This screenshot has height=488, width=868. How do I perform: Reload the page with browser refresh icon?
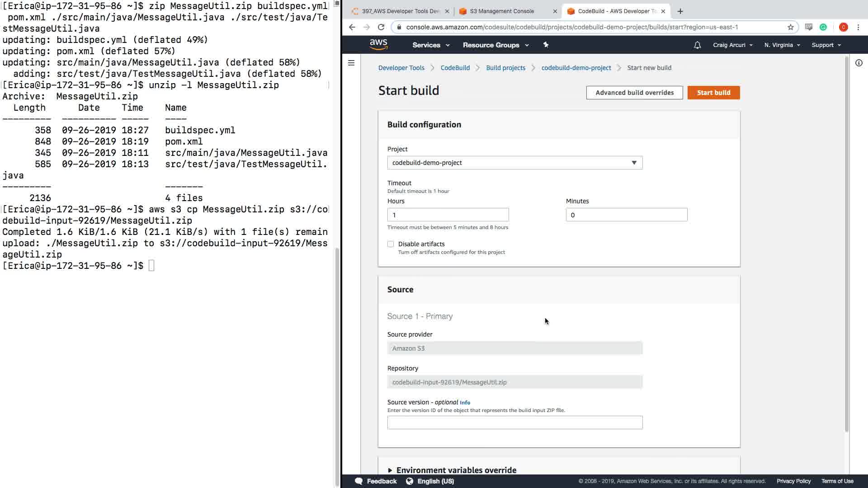coord(381,27)
